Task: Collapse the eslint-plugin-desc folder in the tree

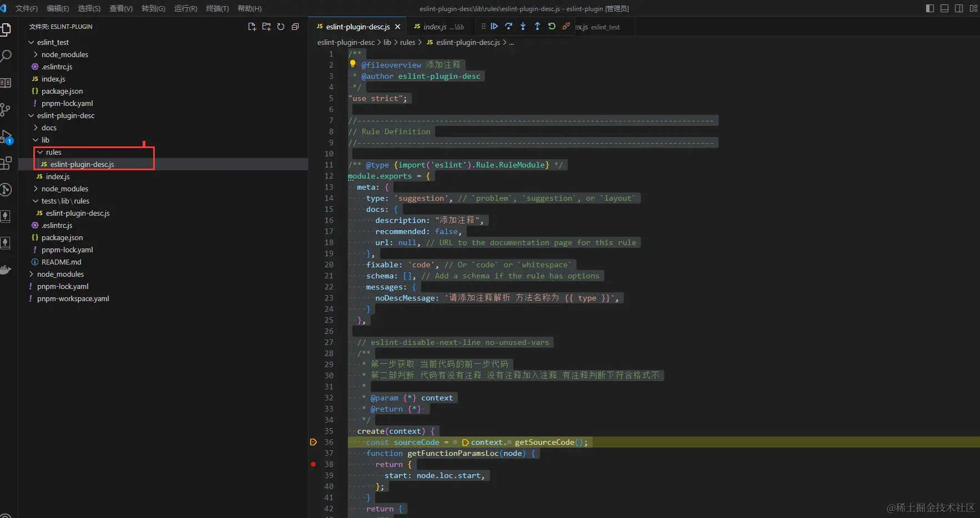Action: [x=31, y=115]
